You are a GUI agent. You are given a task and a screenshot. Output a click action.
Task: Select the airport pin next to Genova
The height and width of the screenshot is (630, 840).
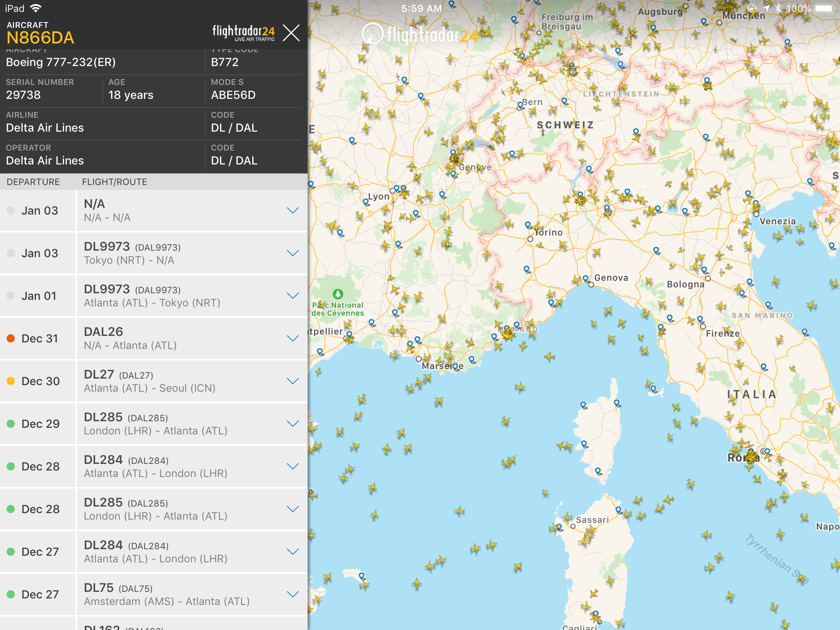[x=585, y=278]
